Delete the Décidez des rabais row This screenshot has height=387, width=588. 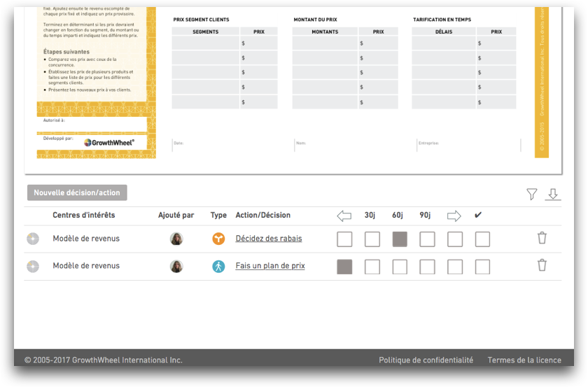click(542, 238)
